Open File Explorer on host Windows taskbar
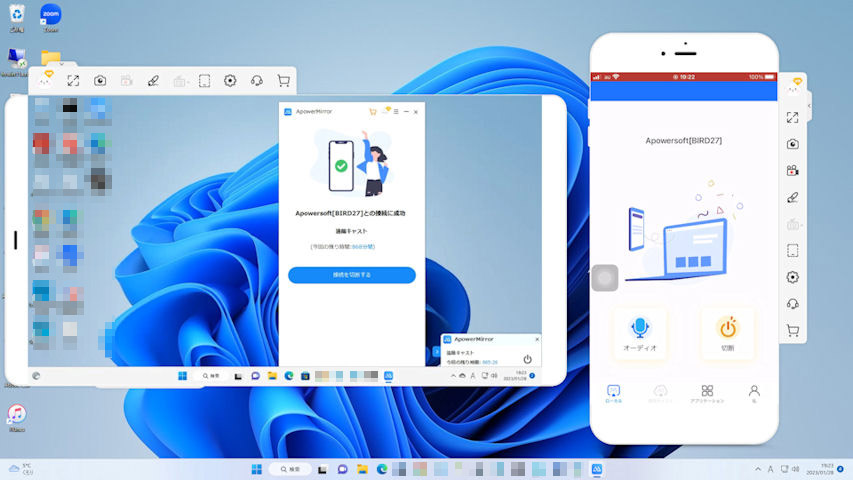Viewport: 853px width, 480px height. [x=362, y=469]
